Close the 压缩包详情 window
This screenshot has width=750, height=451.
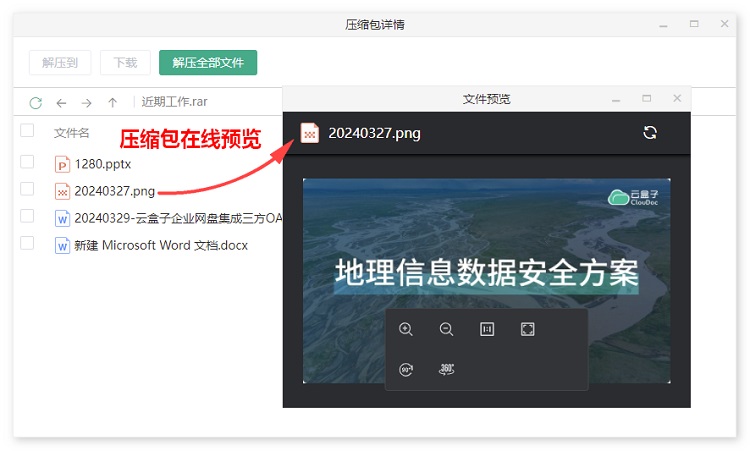click(725, 23)
